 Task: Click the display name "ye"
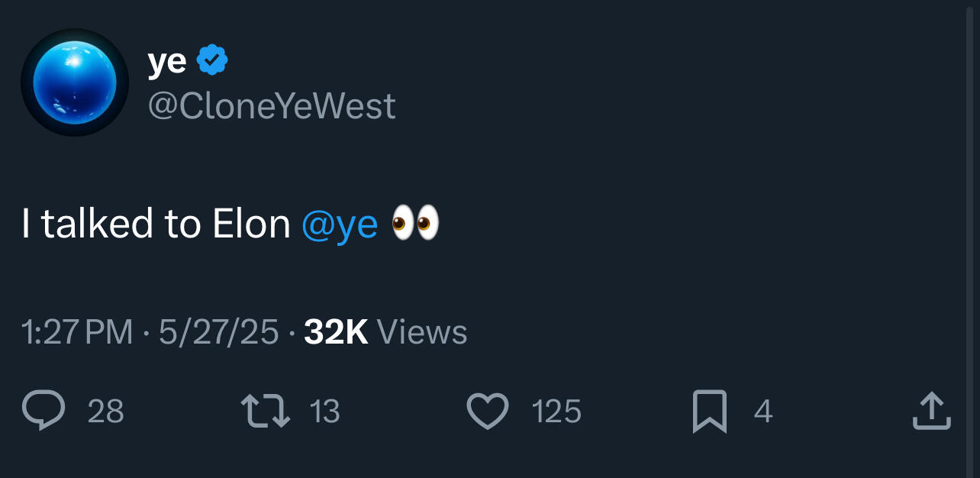[x=166, y=61]
